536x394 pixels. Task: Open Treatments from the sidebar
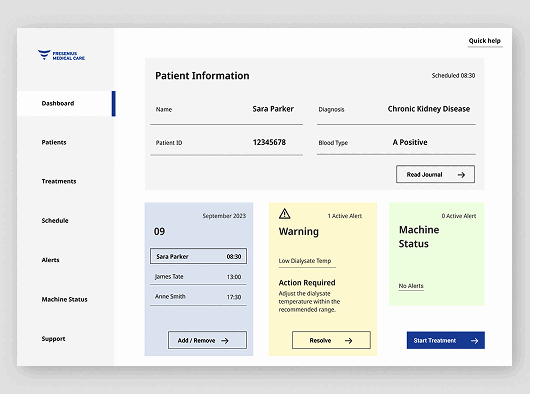pyautogui.click(x=59, y=181)
